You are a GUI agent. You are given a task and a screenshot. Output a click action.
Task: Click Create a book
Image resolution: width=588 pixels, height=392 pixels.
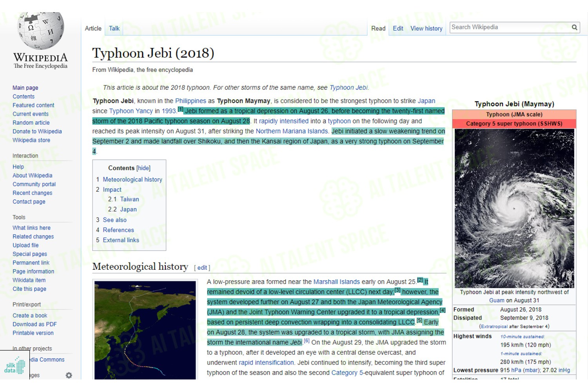click(30, 316)
